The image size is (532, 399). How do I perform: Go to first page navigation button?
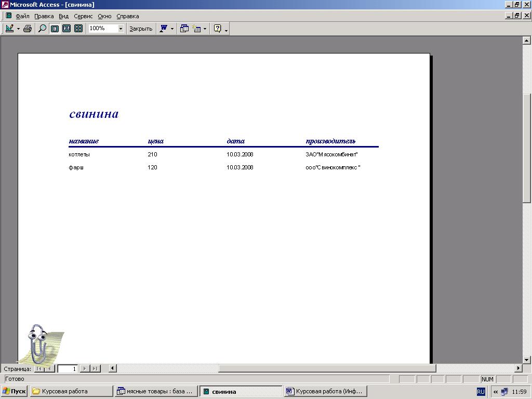tap(39, 368)
